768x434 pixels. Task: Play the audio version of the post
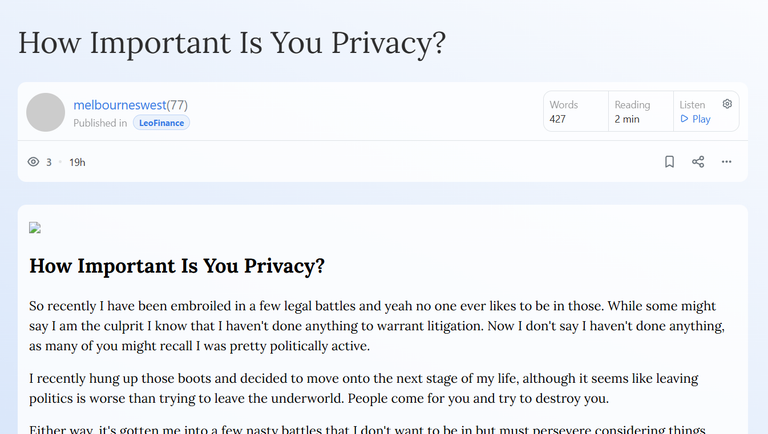pyautogui.click(x=696, y=119)
